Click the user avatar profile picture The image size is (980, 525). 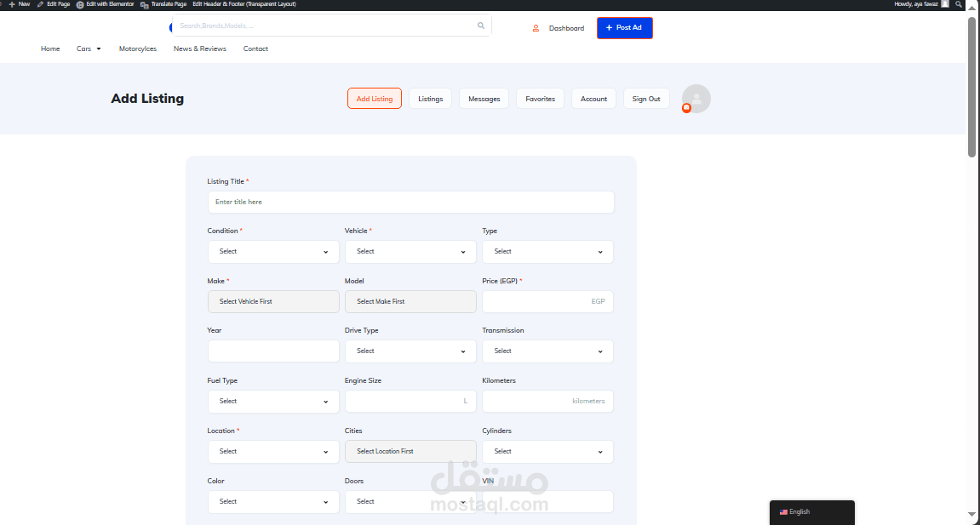696,99
